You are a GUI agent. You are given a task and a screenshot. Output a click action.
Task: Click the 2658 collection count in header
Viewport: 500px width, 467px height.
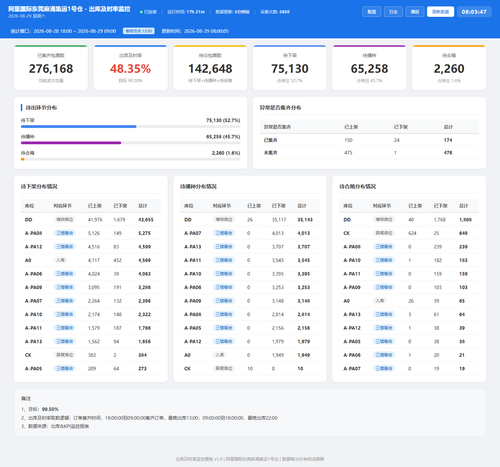tap(284, 12)
